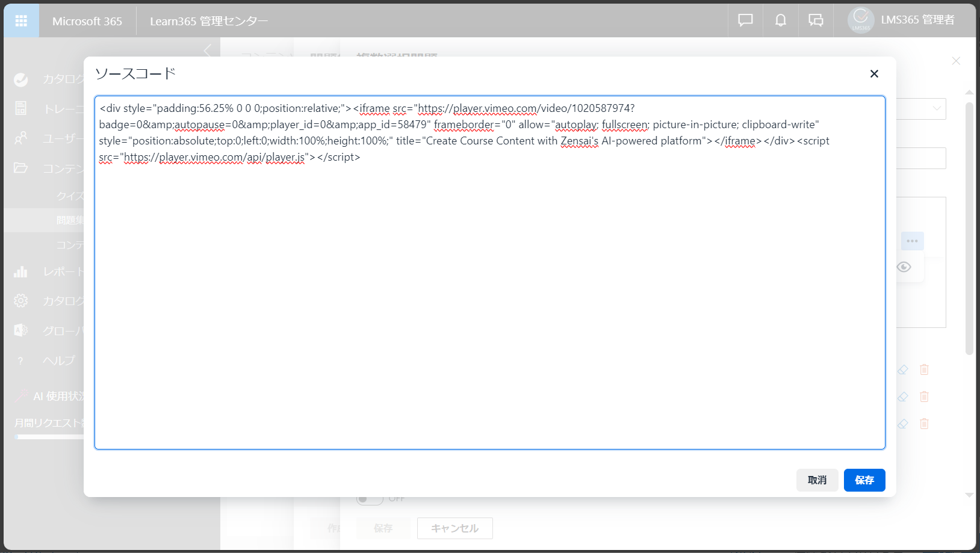The height and width of the screenshot is (553, 980).
Task: Click the dimmed 保存 button behind dialog
Action: point(383,528)
